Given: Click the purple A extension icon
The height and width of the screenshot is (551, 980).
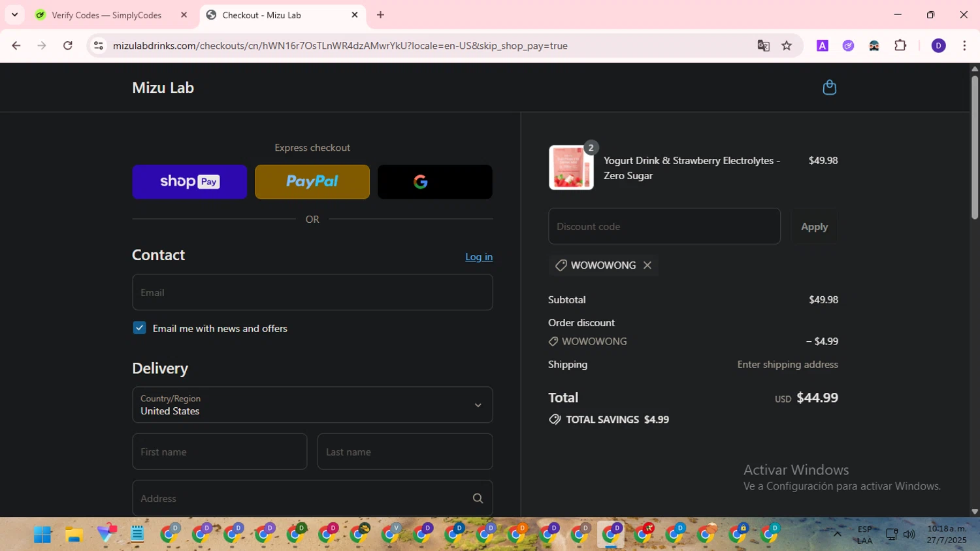Looking at the screenshot, I should (x=823, y=46).
